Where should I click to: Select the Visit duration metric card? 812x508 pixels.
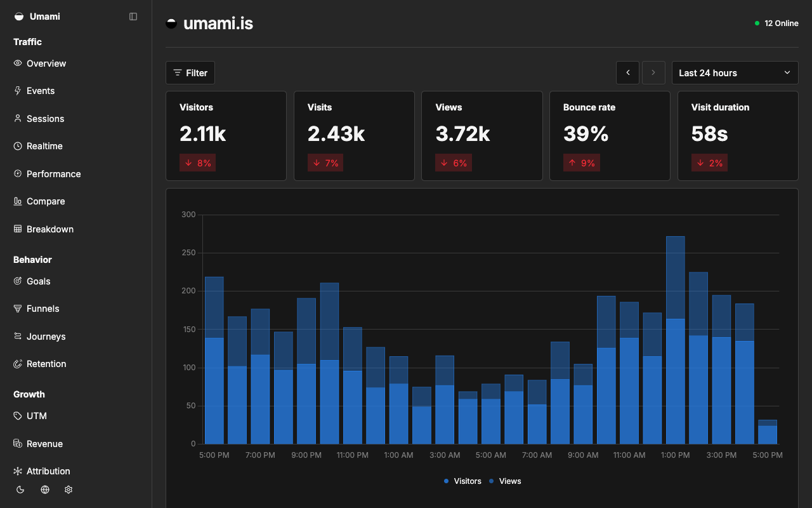[738, 136]
